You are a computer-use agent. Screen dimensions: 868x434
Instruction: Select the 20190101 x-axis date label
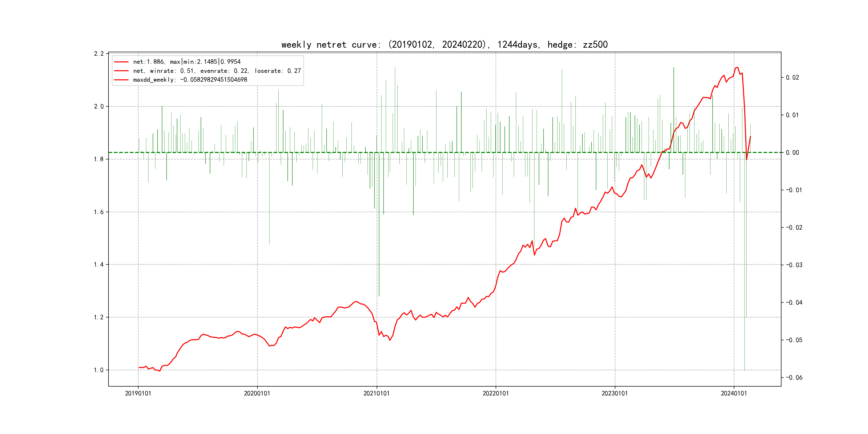click(x=138, y=394)
